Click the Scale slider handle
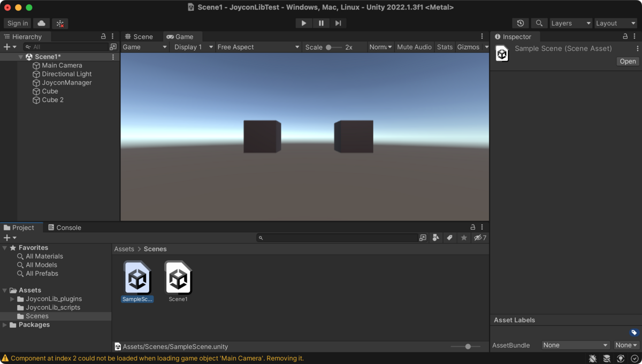Screen dimensions: 642x364 click(x=328, y=47)
